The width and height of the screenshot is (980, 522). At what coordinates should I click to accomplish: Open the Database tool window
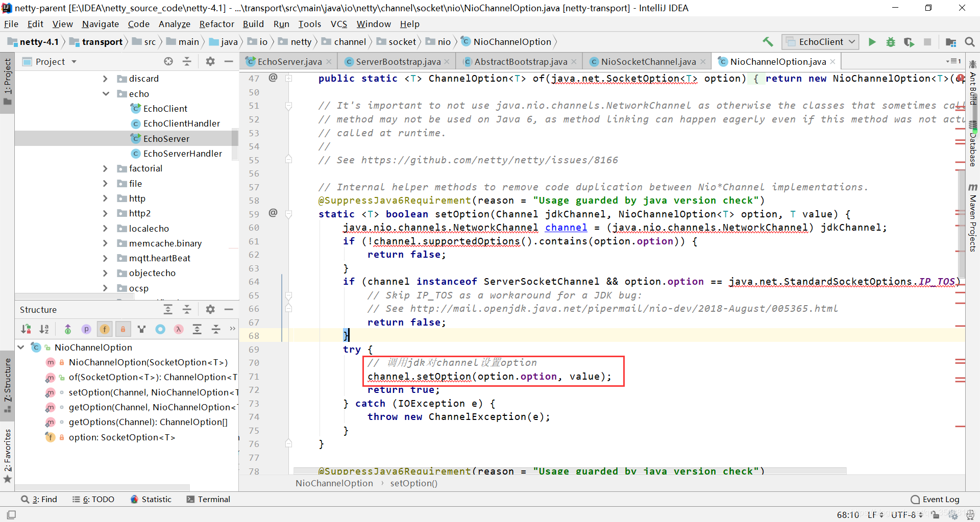pos(973,145)
